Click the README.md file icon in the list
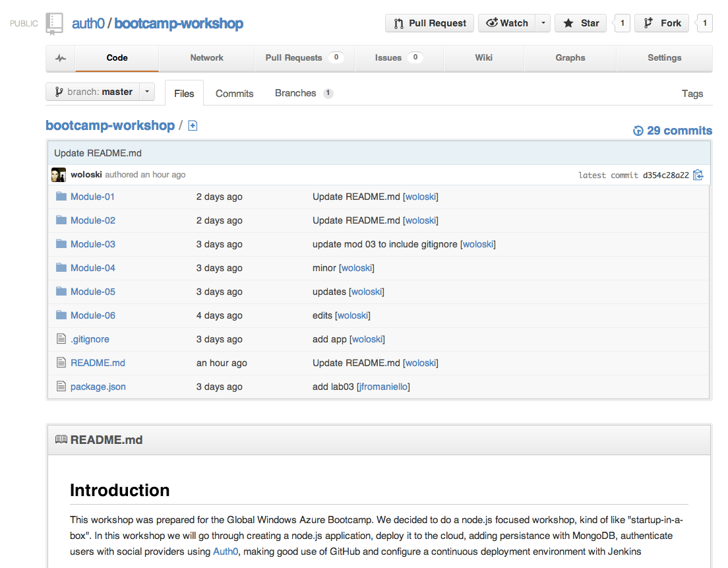 pyautogui.click(x=61, y=362)
